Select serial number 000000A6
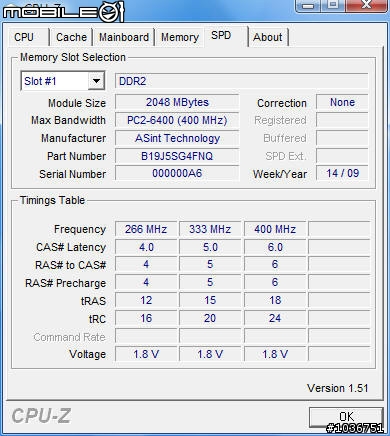The image size is (390, 436). click(x=177, y=173)
